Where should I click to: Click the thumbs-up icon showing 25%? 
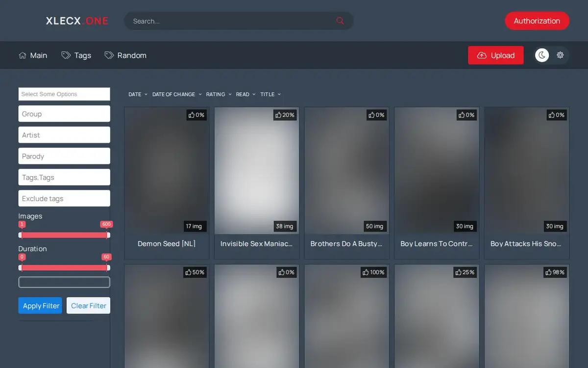click(x=458, y=272)
